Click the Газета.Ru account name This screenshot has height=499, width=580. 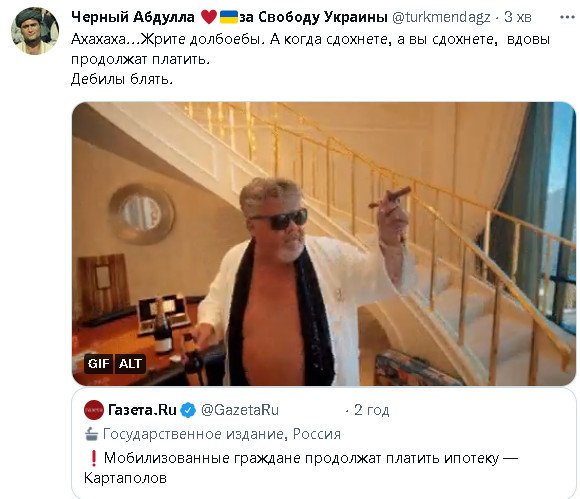142,410
